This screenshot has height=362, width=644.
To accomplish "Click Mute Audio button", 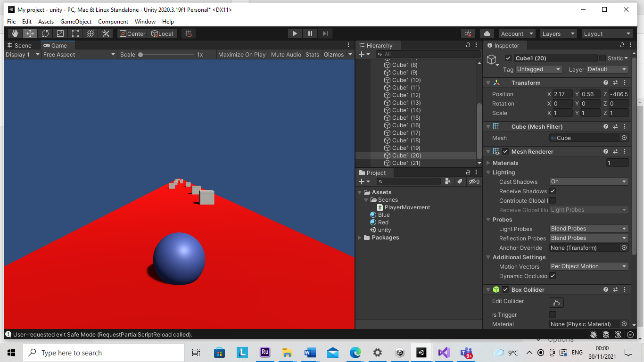I will (286, 54).
